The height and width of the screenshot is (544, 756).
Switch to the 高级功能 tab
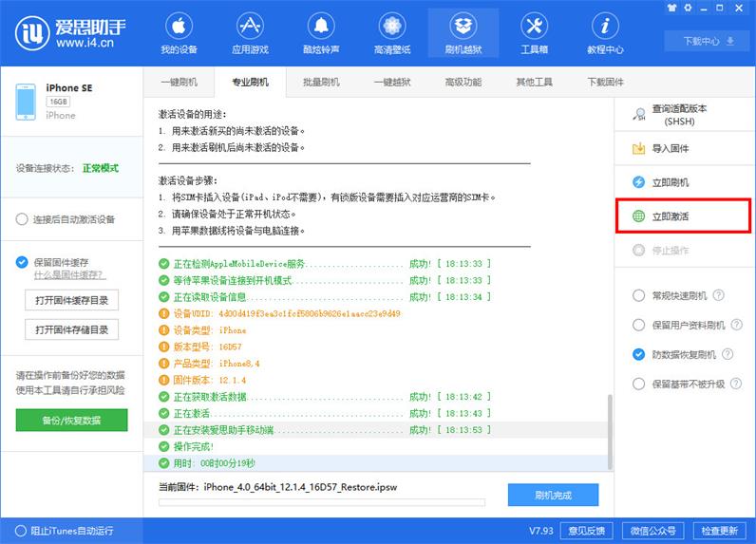(463, 82)
